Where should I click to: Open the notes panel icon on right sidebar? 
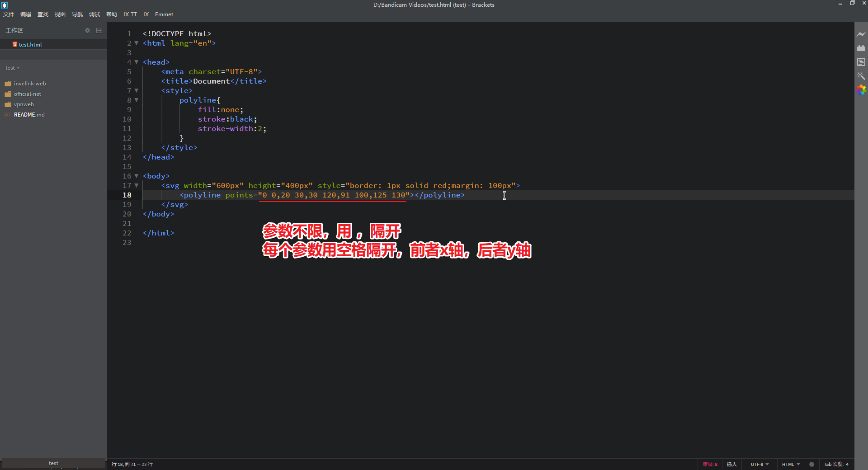862,62
